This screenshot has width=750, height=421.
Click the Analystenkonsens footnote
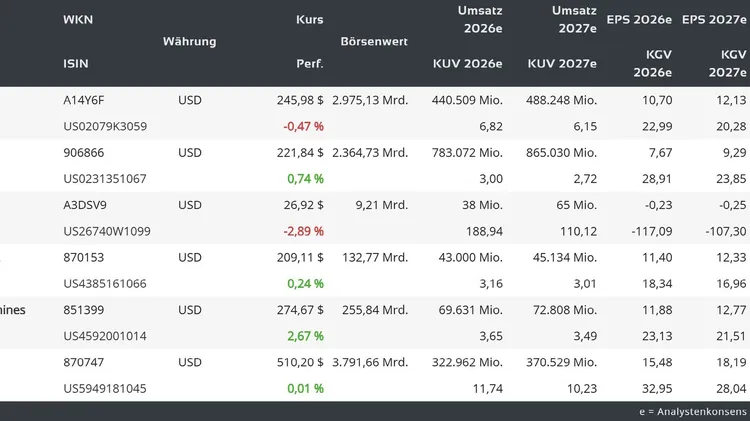coord(693,411)
